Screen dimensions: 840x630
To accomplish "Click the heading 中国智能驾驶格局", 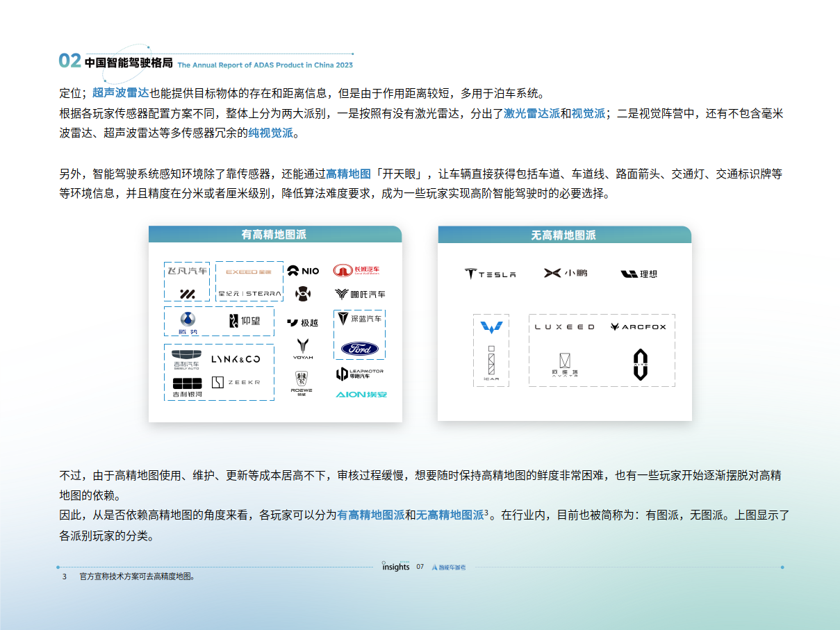I will coord(129,63).
